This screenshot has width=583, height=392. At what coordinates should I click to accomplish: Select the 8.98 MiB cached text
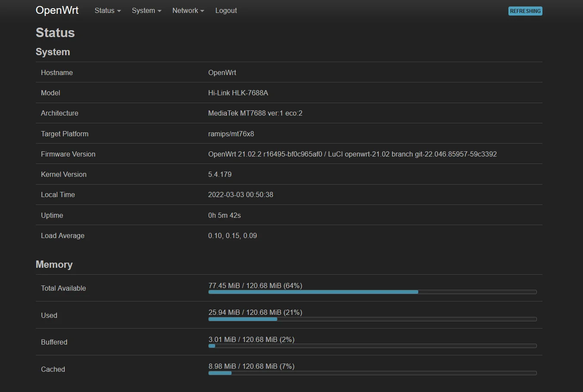coord(251,366)
